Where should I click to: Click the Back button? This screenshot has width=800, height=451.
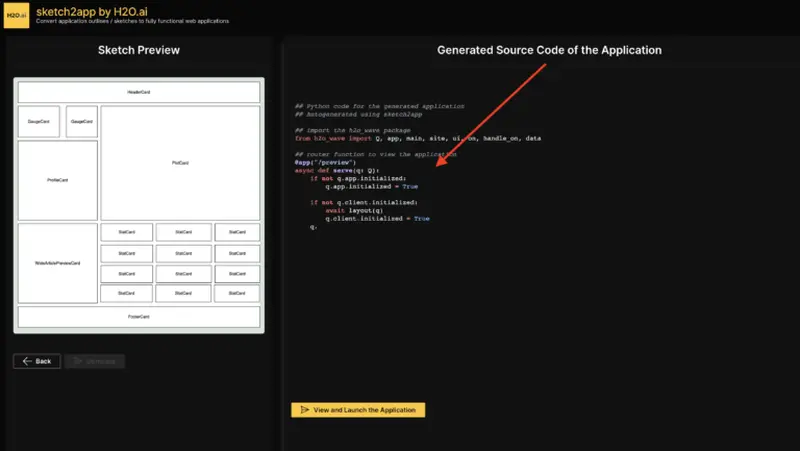tap(37, 361)
